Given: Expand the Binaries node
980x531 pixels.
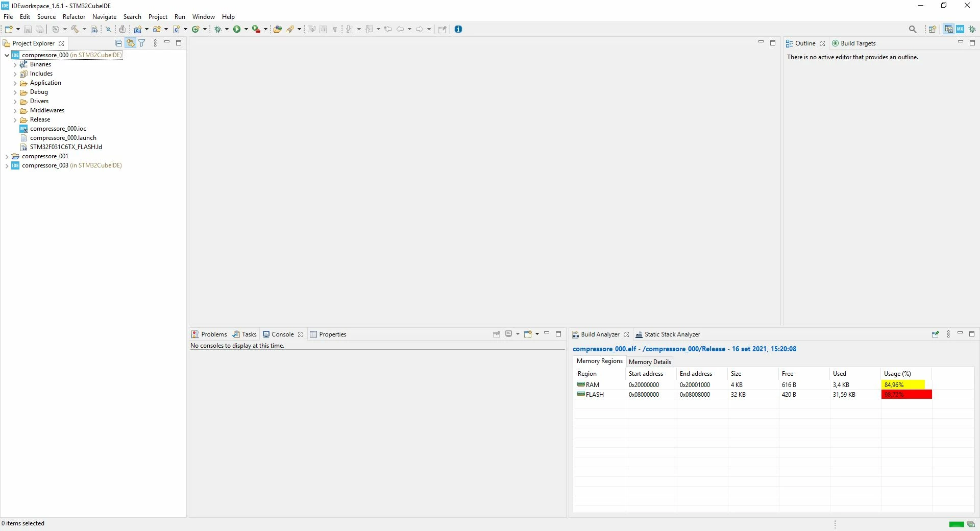Looking at the screenshot, I should (15, 64).
